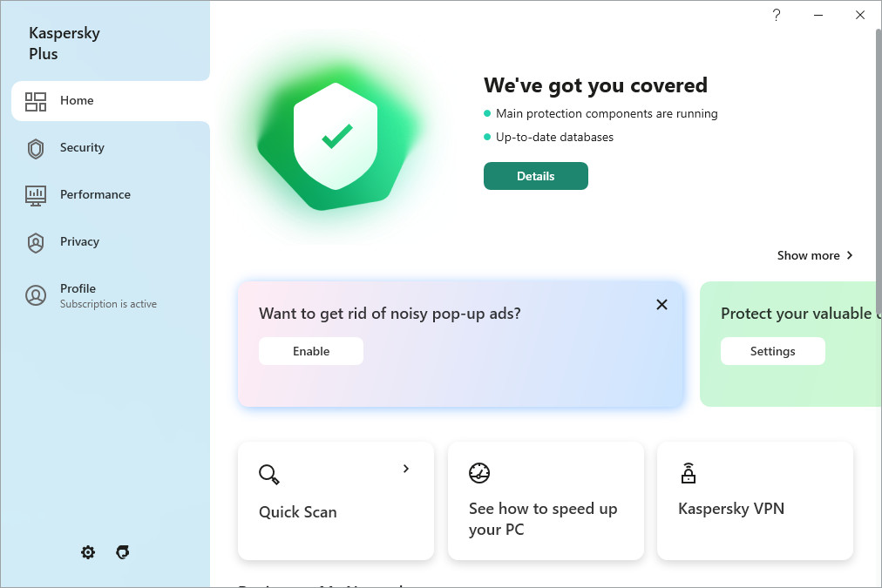This screenshot has width=882, height=588.
Task: Go to the Performance section label
Action: click(95, 195)
